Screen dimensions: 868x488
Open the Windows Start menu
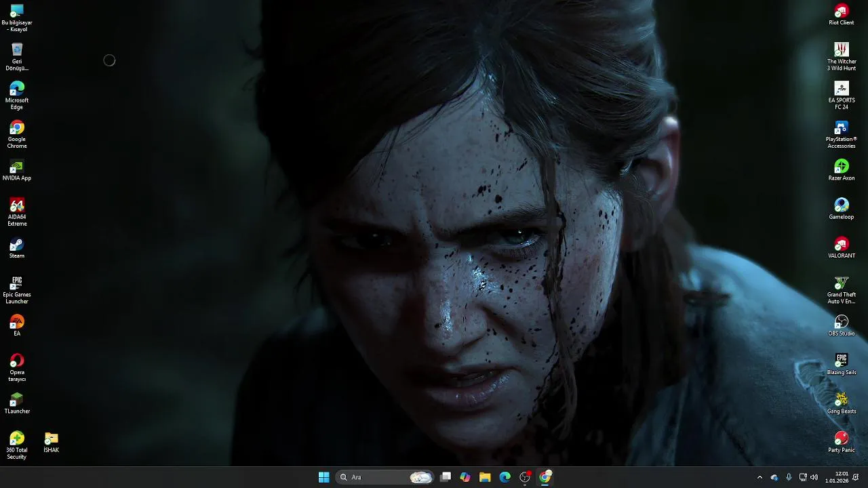point(324,477)
